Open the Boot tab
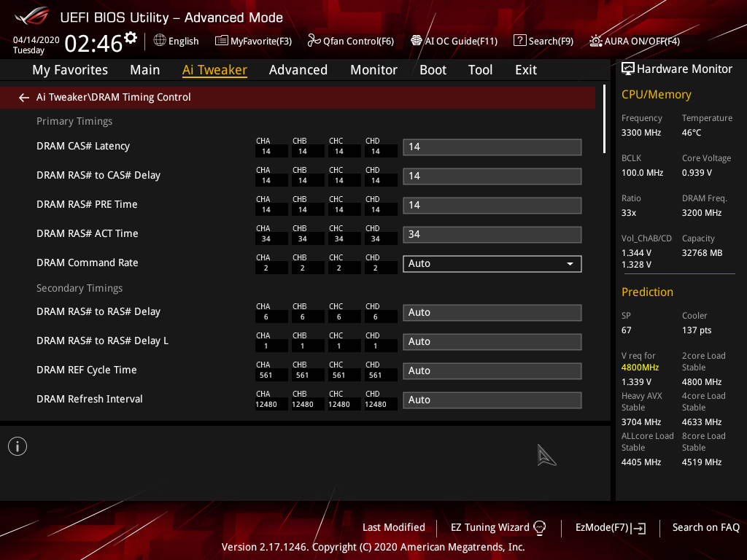This screenshot has height=560, width=747. (x=433, y=70)
